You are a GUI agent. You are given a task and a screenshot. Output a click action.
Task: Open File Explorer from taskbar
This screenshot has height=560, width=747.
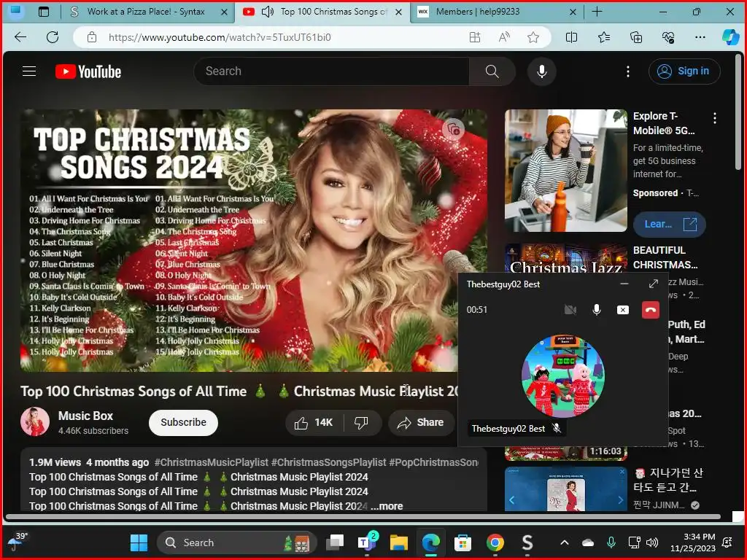click(x=399, y=542)
